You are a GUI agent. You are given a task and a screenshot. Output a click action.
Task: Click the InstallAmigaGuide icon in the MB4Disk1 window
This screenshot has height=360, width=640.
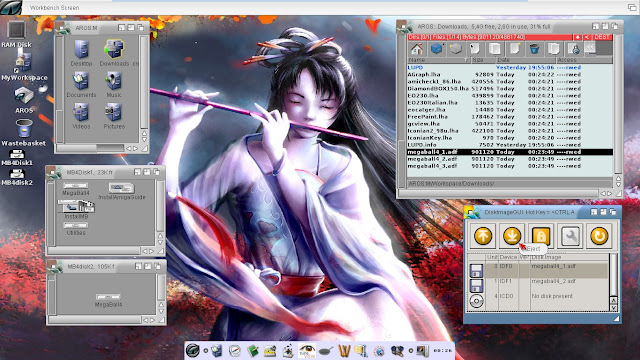point(122,191)
